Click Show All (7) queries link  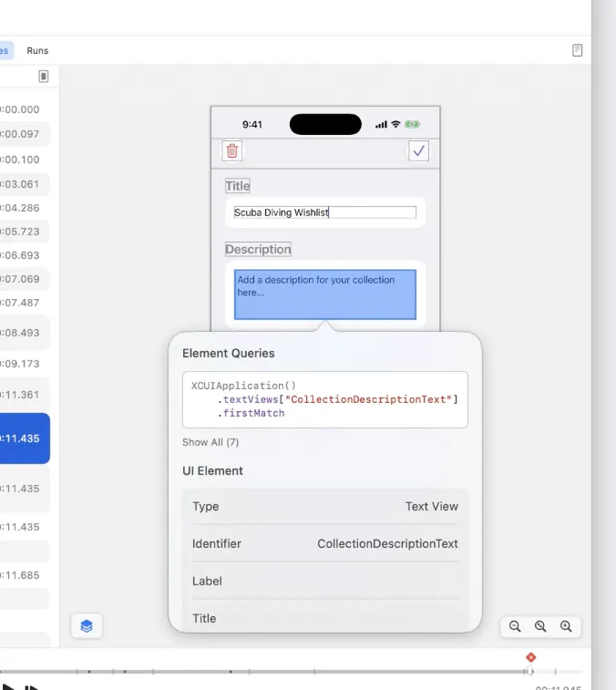(x=210, y=442)
